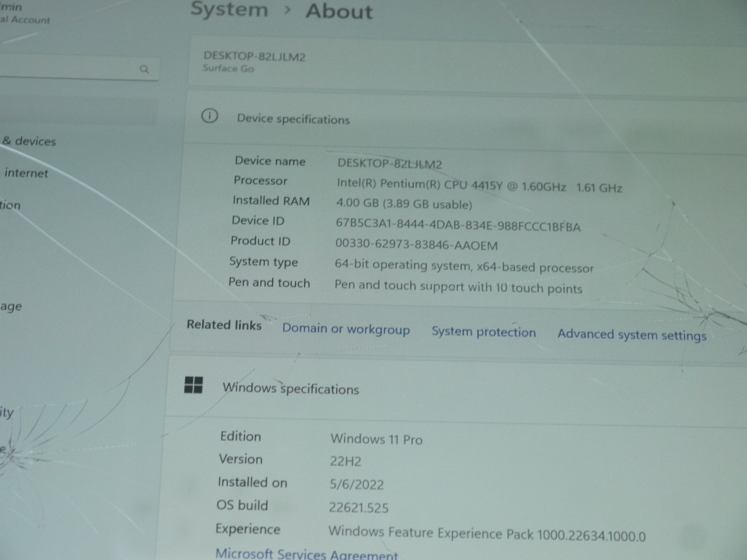Click the Edition value Windows 11 Pro
This screenshot has height=560, width=747.
[x=376, y=439]
